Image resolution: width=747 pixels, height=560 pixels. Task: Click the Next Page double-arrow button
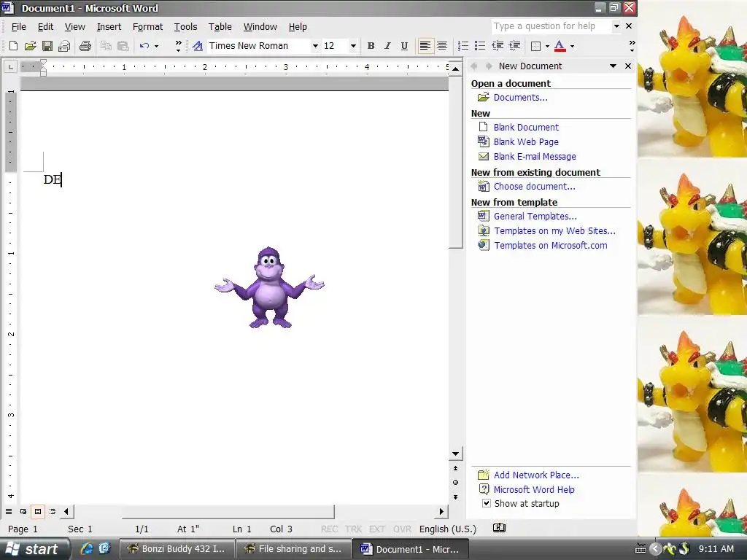tap(455, 497)
